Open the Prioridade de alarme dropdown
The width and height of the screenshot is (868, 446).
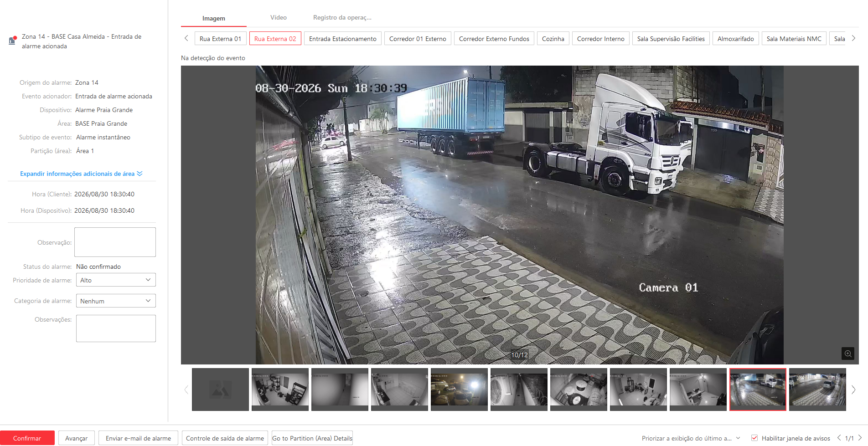pyautogui.click(x=116, y=280)
